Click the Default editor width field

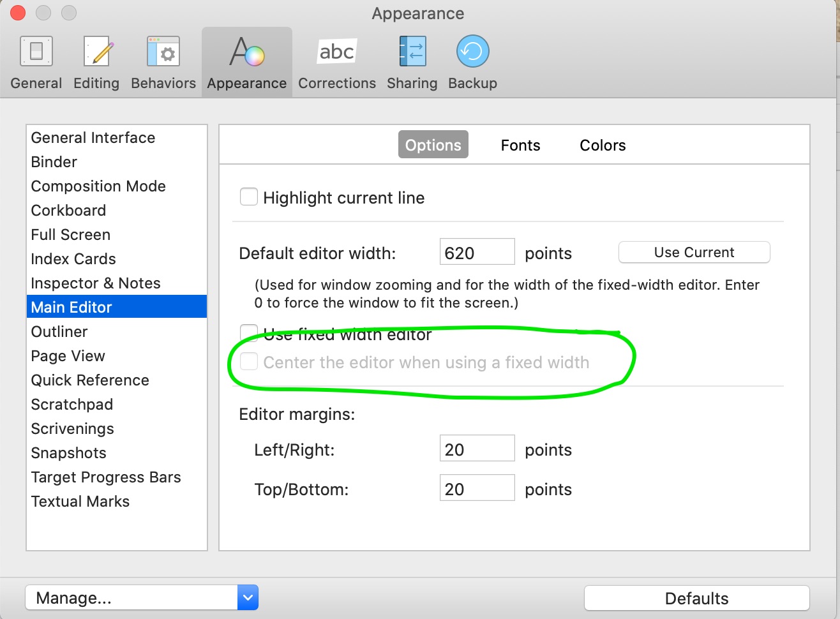pos(477,253)
